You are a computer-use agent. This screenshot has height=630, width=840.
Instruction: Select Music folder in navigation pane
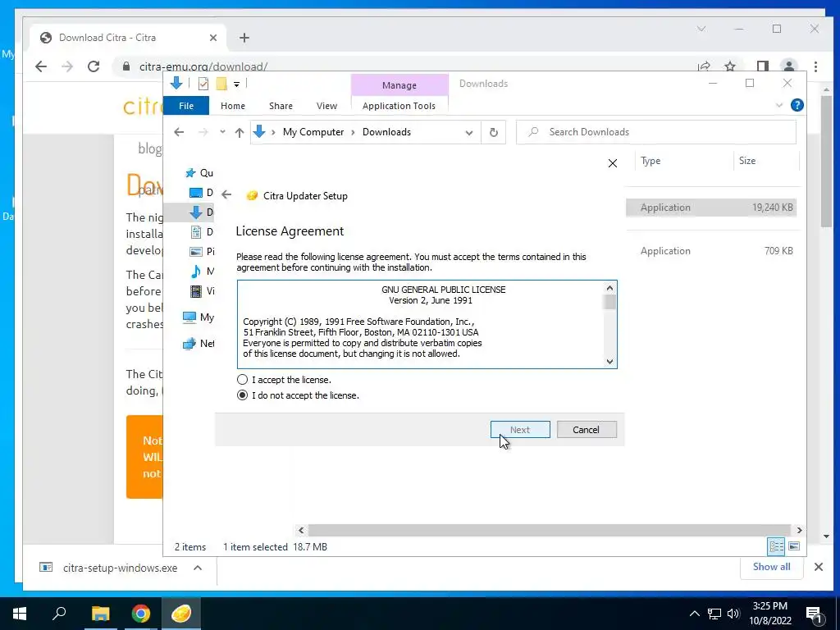click(202, 271)
